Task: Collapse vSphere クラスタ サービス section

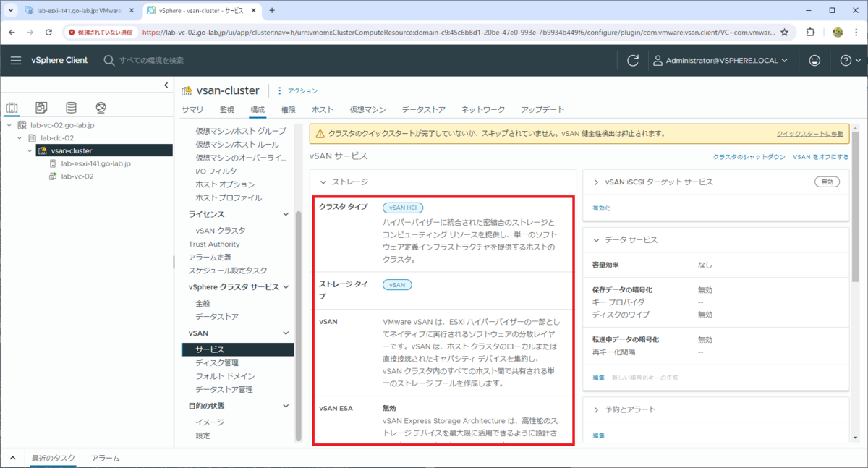Action: [x=287, y=287]
